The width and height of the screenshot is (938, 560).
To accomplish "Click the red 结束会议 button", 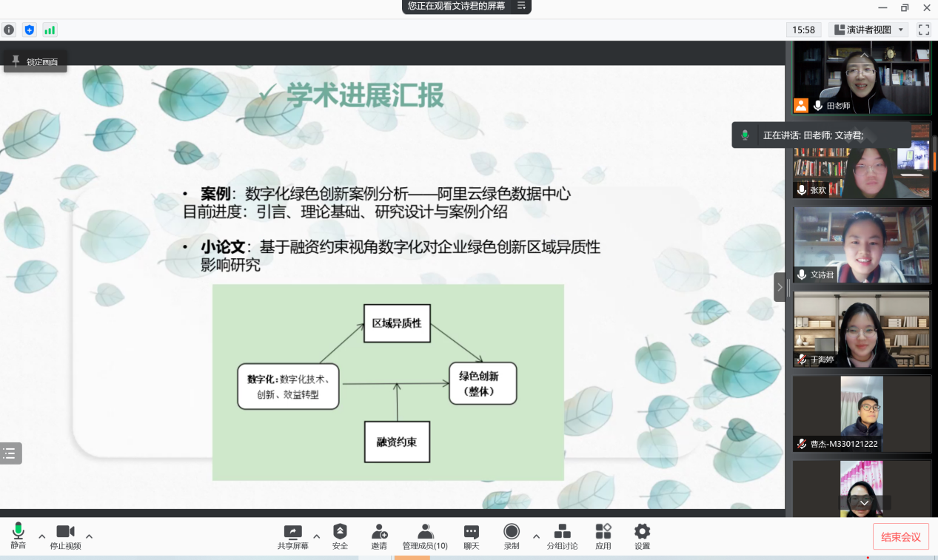I will click(x=900, y=537).
